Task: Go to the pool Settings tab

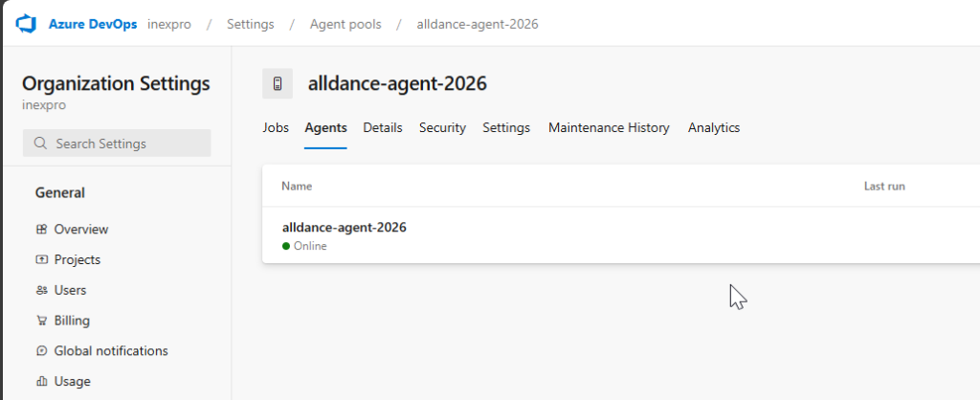Action: (x=506, y=128)
